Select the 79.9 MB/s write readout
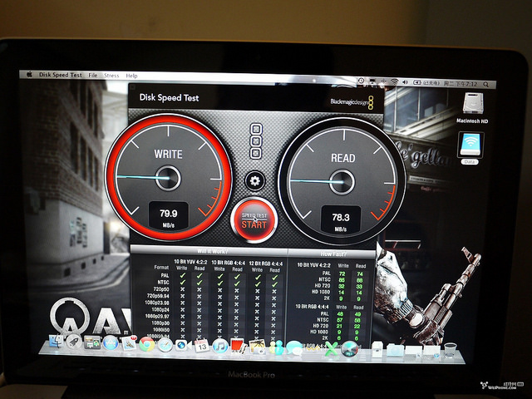Viewport: 532px width, 399px height. click(x=168, y=216)
